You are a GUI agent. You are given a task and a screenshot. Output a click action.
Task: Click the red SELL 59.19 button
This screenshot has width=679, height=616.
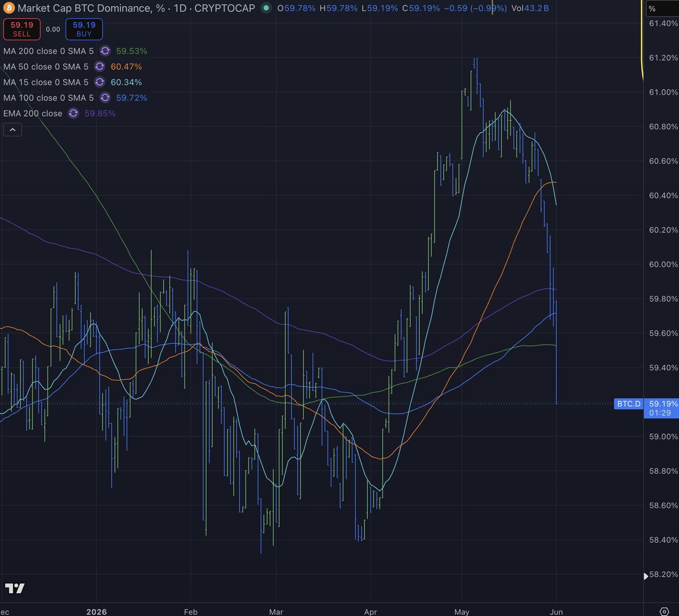(21, 29)
